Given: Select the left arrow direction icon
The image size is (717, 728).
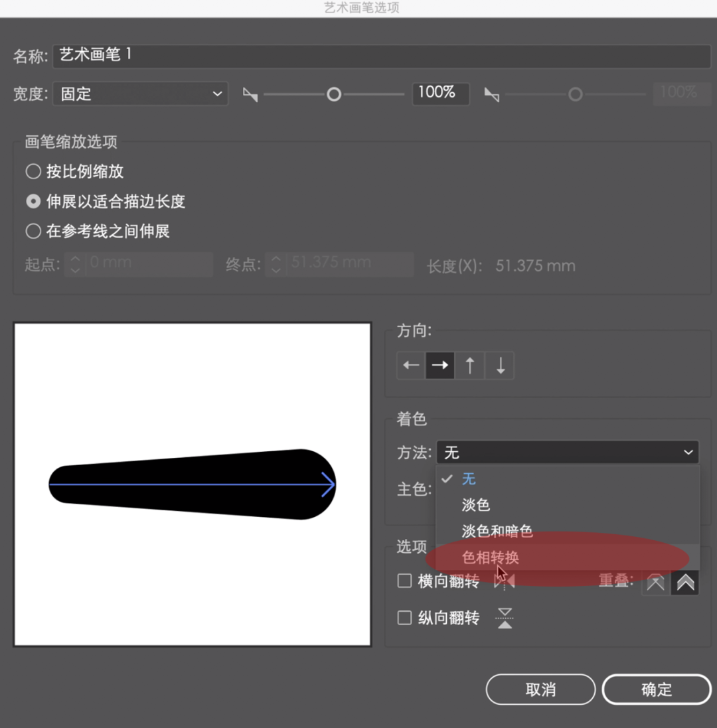Looking at the screenshot, I should [x=411, y=366].
